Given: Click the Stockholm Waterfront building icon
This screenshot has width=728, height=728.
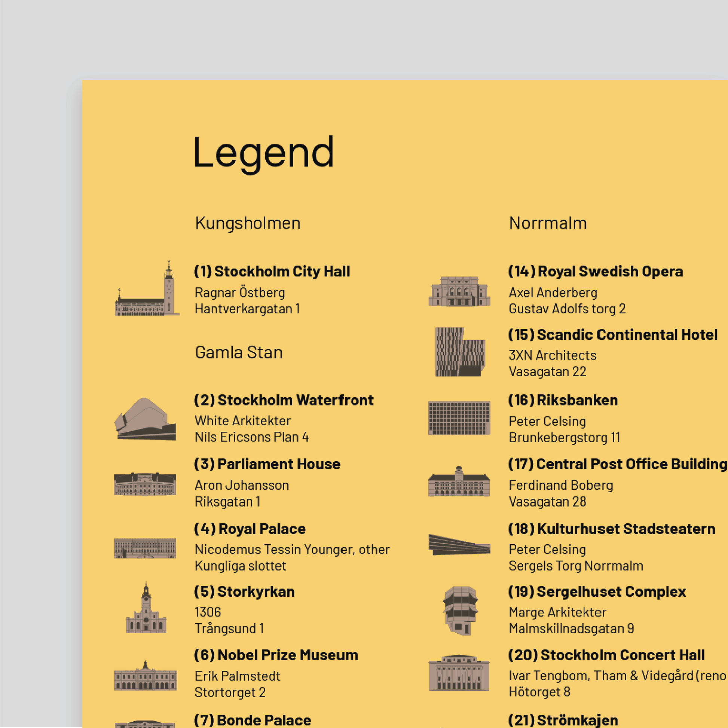Looking at the screenshot, I should click(146, 419).
